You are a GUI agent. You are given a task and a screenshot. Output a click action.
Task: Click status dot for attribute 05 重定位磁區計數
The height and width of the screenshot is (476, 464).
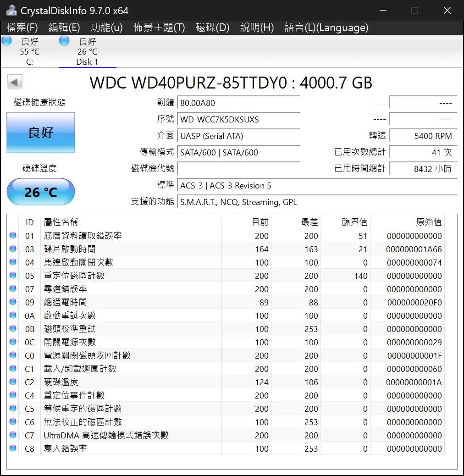click(13, 275)
